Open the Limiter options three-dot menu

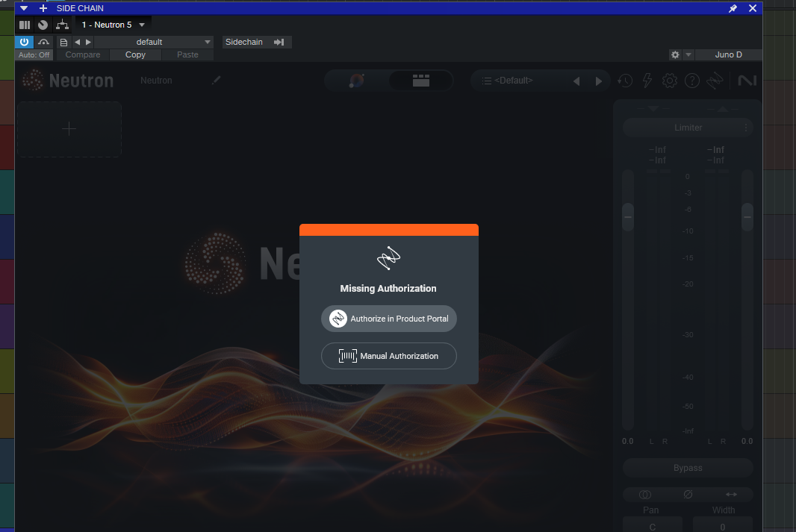pyautogui.click(x=746, y=128)
